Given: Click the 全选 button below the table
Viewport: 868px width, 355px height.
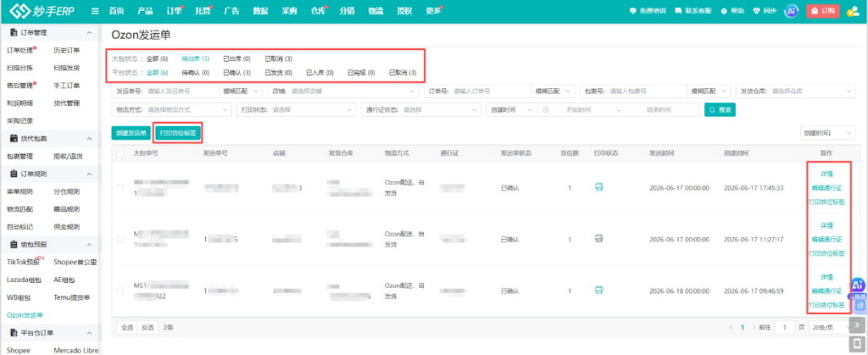Looking at the screenshot, I should [127, 327].
